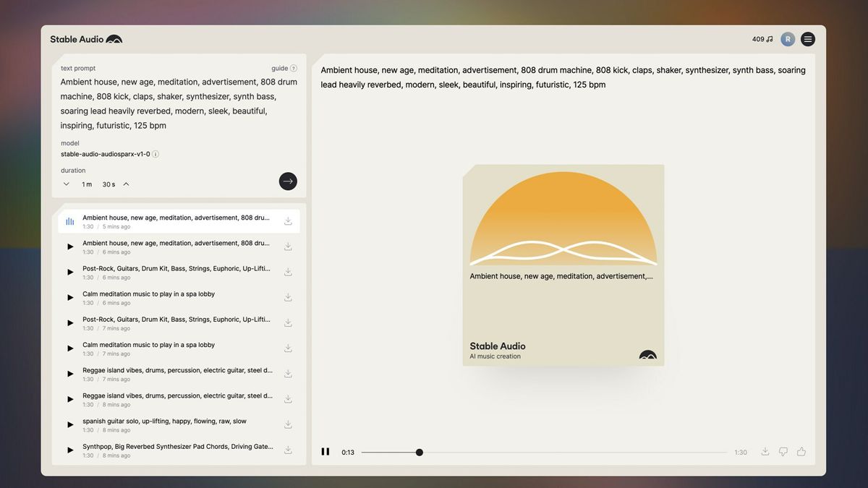This screenshot has height=488, width=868.
Task: Play the 'Post-Rock, Guitars, Drum Kit' track
Action: click(69, 271)
